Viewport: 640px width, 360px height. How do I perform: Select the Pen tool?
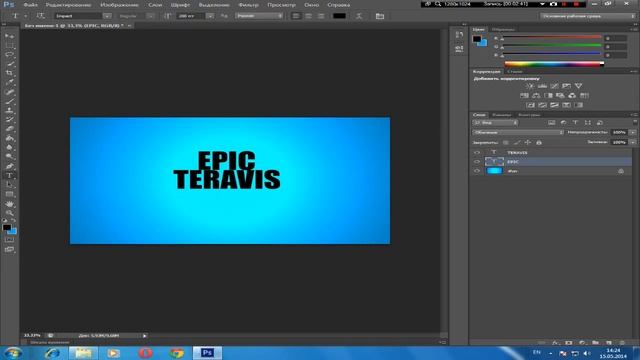click(x=9, y=166)
